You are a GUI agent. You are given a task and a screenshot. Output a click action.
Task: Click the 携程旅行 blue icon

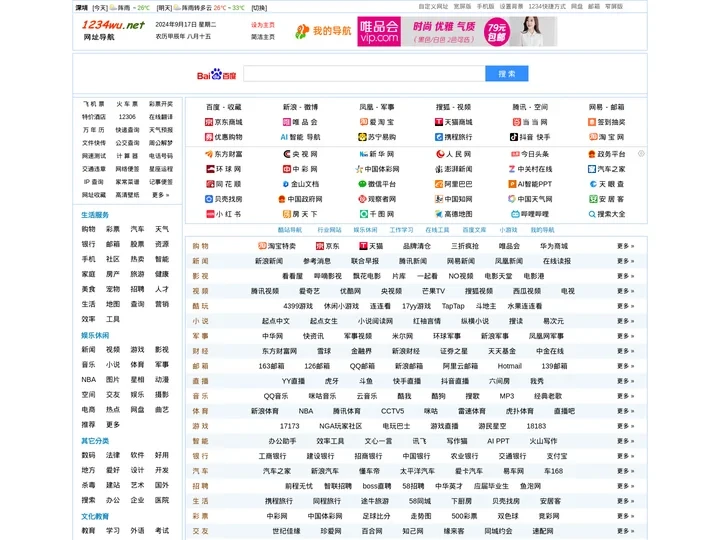click(439, 137)
